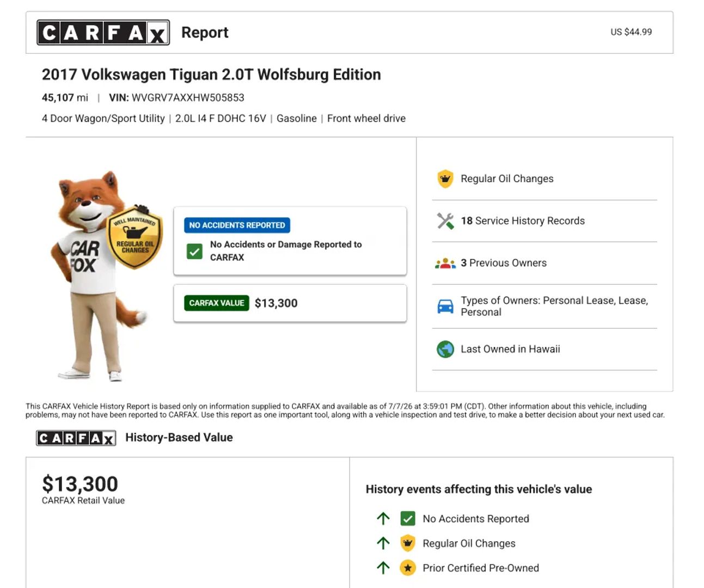Click the No Accidents Reported text in history events

[476, 519]
